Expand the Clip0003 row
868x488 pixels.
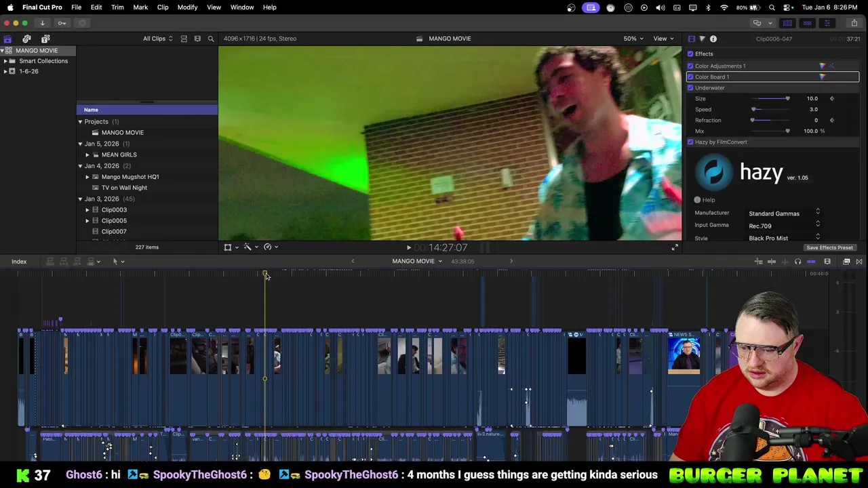[x=87, y=210]
